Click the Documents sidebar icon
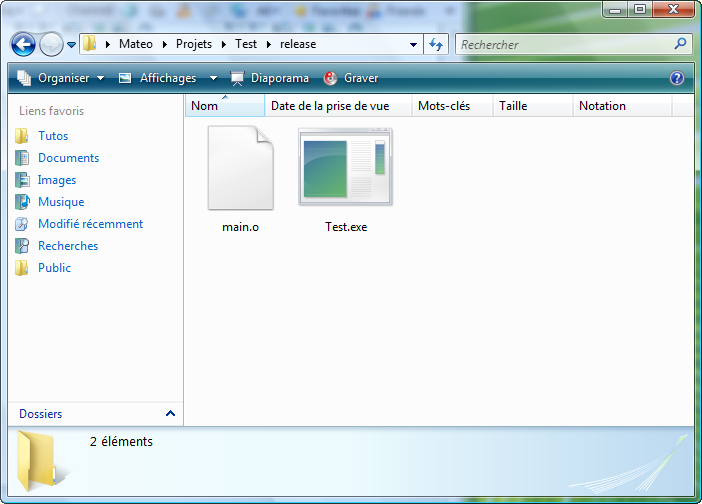Viewport: 702px width, 504px height. point(22,158)
